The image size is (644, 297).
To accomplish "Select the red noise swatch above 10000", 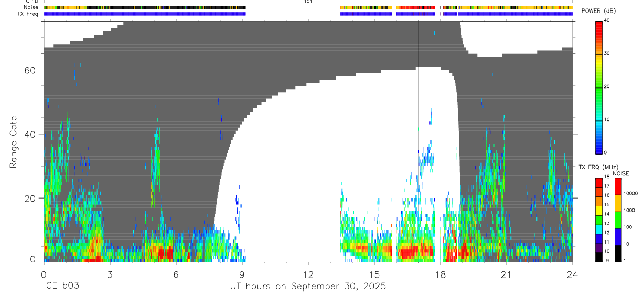I will click(x=618, y=186).
